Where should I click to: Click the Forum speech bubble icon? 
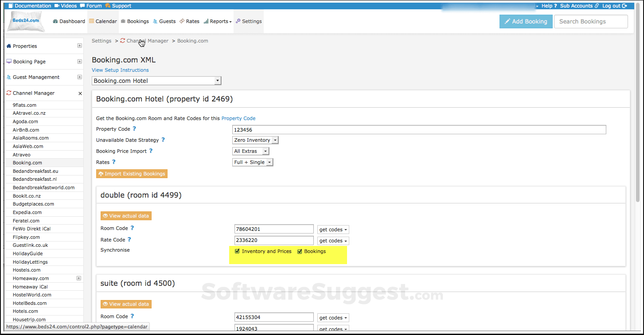[x=82, y=6]
